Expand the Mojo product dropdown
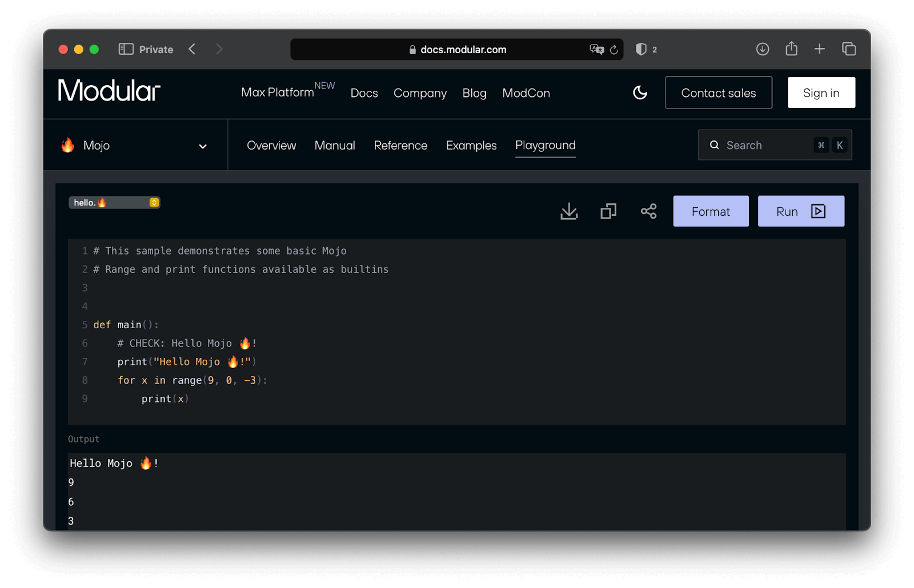The height and width of the screenshot is (588, 914). [202, 146]
